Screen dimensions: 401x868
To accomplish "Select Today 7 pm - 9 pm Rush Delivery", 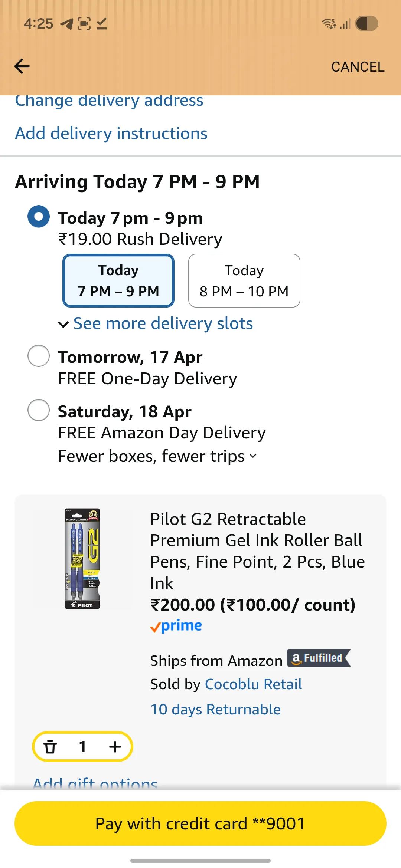I will point(39,216).
